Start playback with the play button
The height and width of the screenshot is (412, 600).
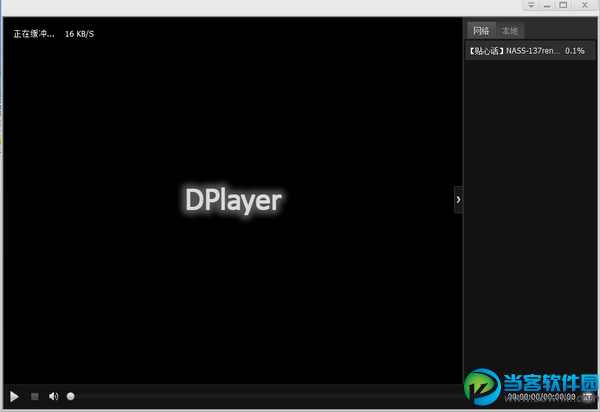tap(14, 396)
